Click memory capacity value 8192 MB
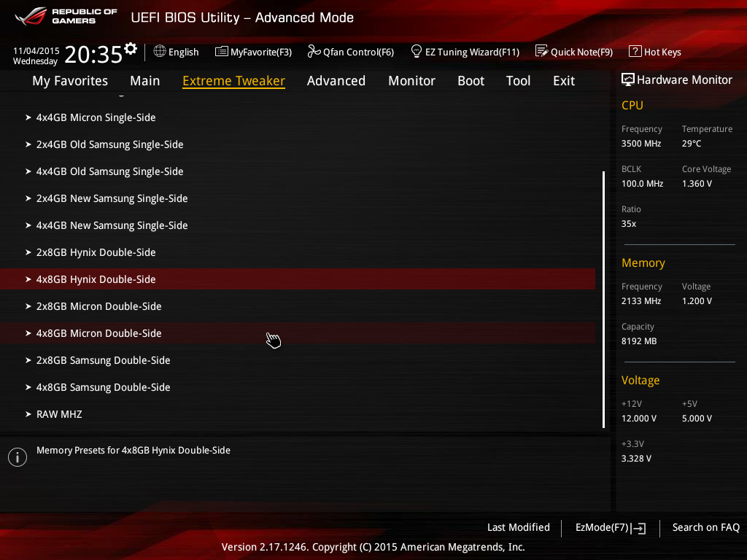Screen dimensions: 747x560 639,341
